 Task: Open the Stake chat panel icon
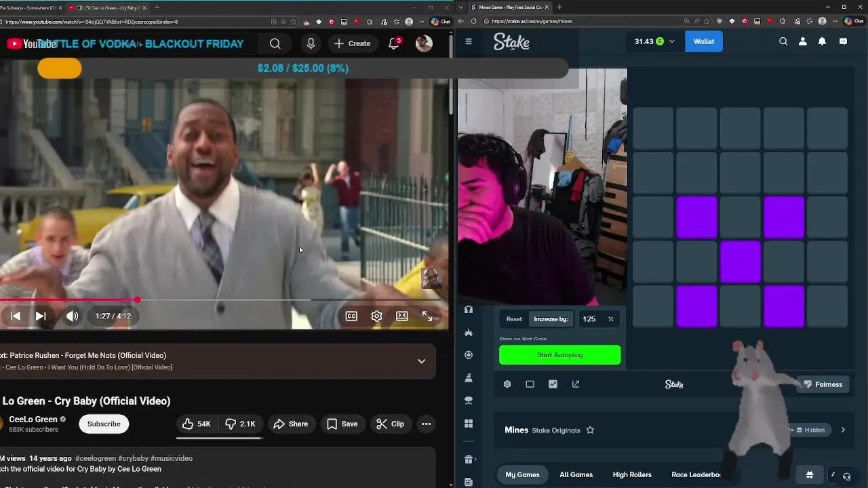843,41
